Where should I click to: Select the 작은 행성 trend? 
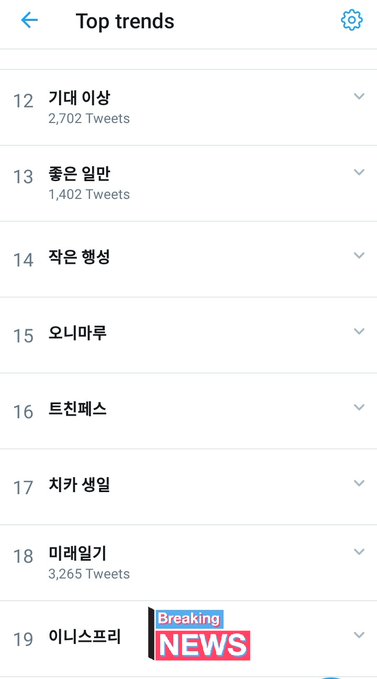[188, 259]
